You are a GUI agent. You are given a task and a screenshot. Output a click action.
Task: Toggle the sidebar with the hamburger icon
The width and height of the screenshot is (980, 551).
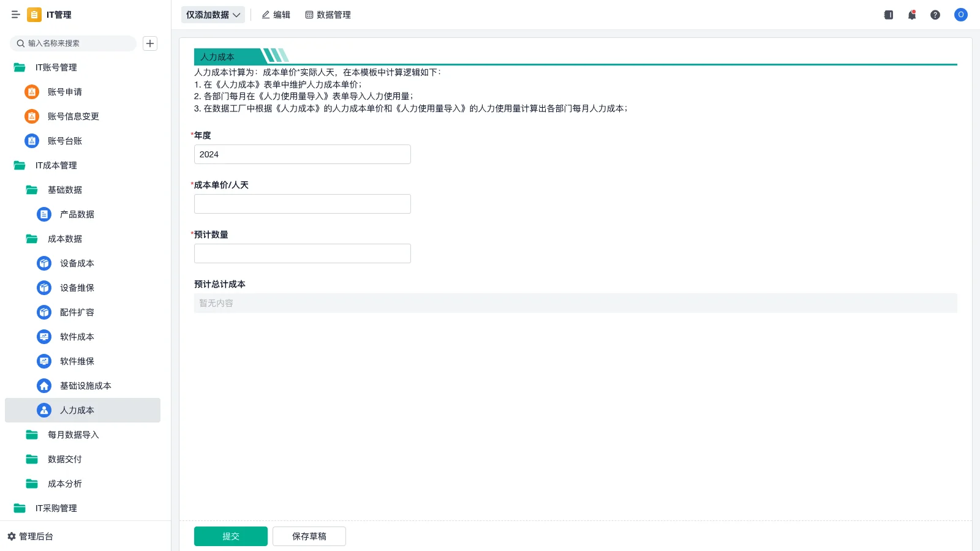[16, 15]
